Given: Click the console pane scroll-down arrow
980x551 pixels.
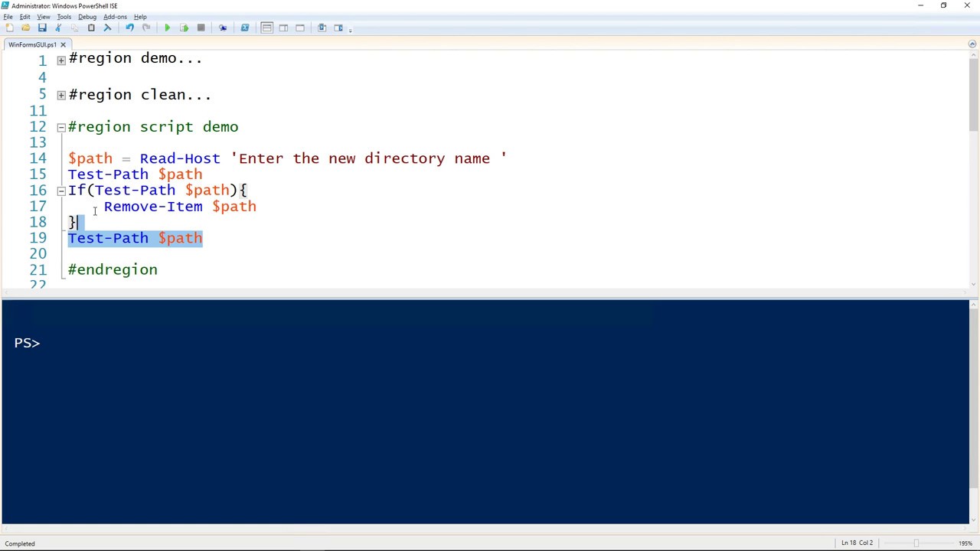Looking at the screenshot, I should tap(973, 519).
